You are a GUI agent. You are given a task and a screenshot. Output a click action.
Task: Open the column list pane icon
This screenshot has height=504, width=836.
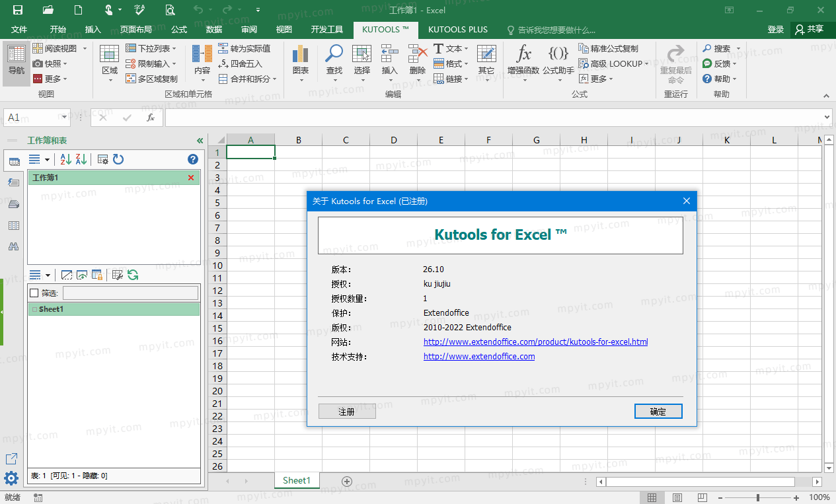(13, 225)
